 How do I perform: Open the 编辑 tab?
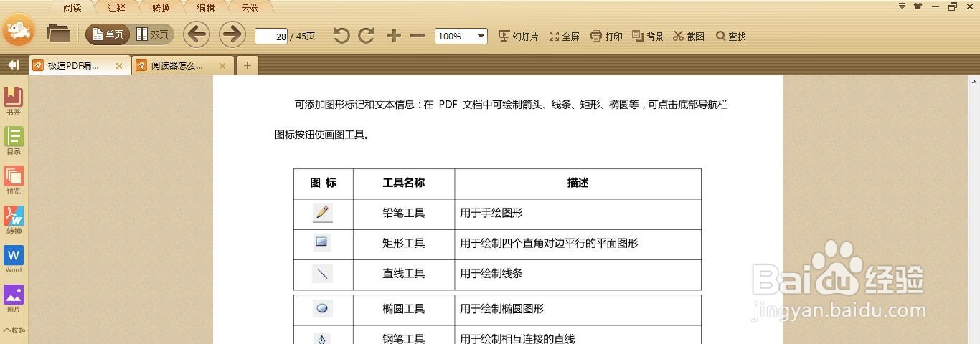point(205,8)
